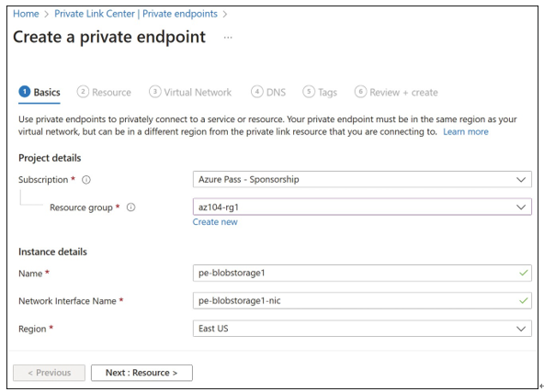Click the Next : Resource button
This screenshot has height=392, width=544.
(142, 373)
